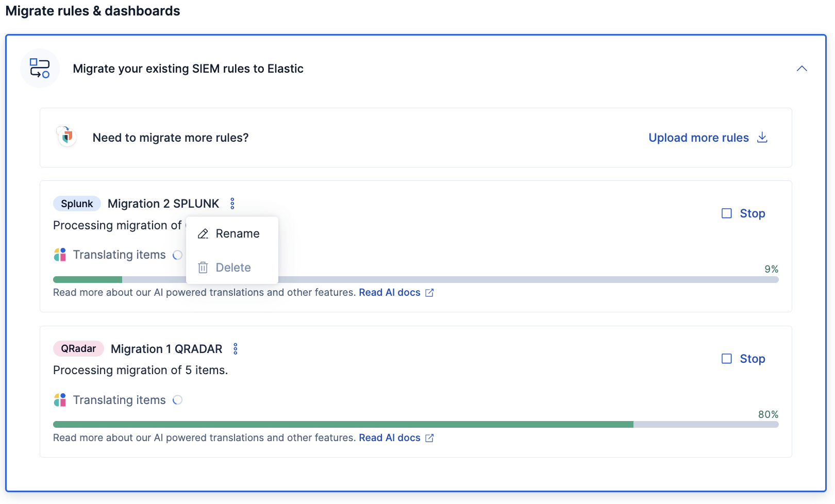
Task: Click the 9% progress label
Action: (771, 269)
